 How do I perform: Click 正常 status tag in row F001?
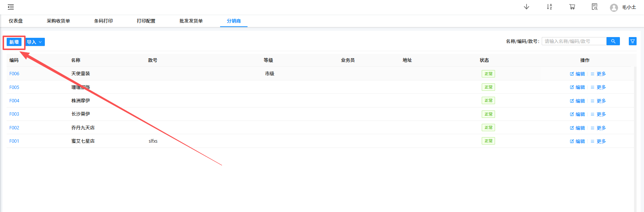pos(488,141)
